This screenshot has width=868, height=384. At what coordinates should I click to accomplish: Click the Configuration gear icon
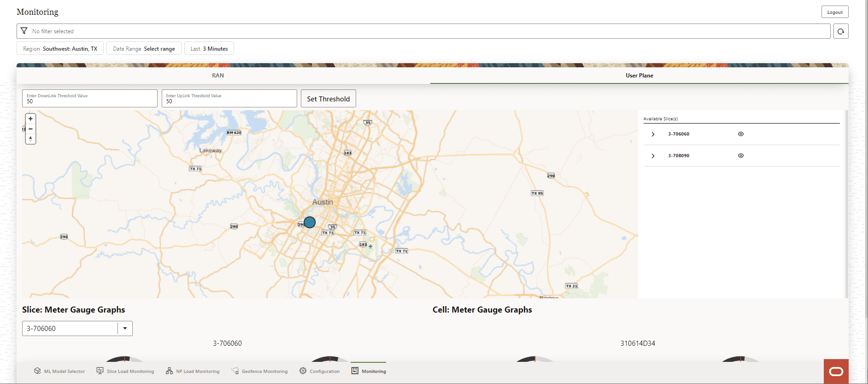pos(303,371)
